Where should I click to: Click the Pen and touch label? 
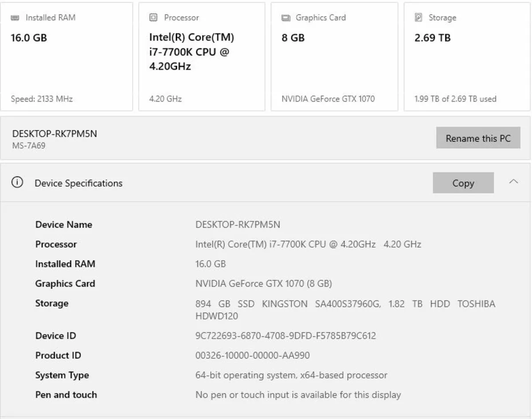coord(66,395)
